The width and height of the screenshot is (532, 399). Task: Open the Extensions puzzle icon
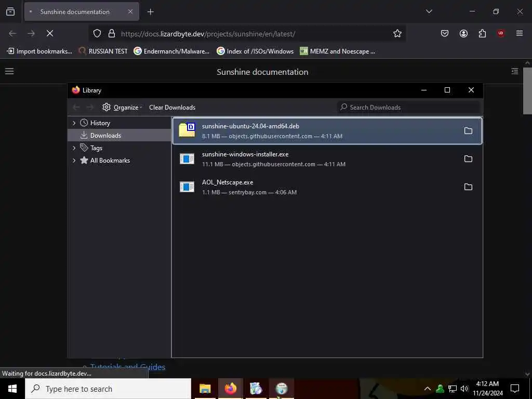point(482,33)
